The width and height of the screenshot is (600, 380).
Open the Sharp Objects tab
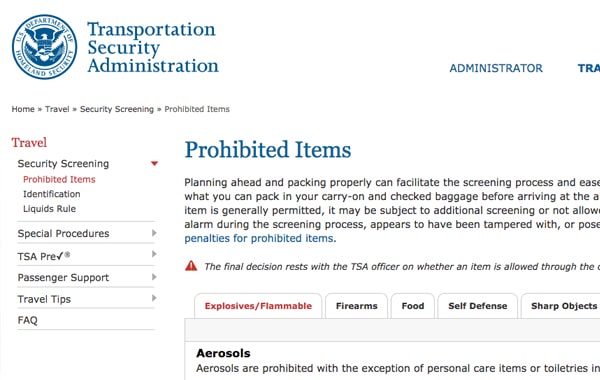(x=561, y=306)
